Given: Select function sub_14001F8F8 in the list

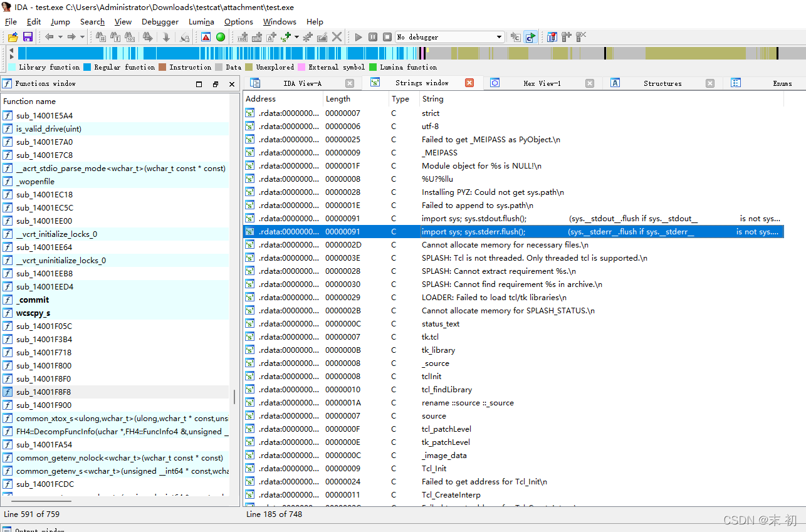Looking at the screenshot, I should pyautogui.click(x=115, y=392).
